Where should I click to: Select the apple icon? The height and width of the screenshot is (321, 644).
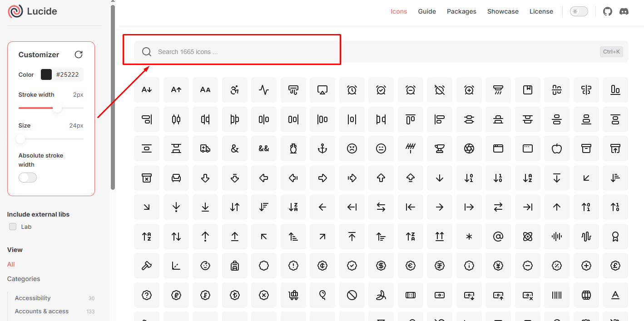pos(557,148)
